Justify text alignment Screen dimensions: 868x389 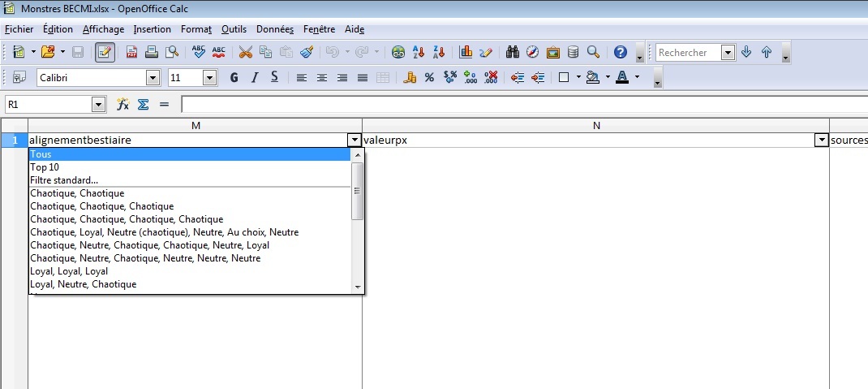click(363, 78)
